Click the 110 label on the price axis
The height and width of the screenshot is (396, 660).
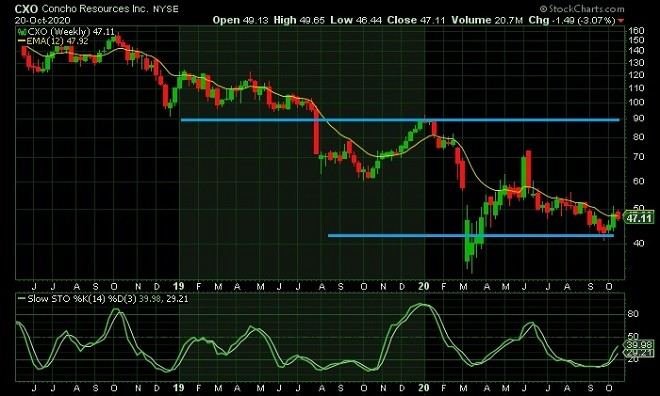pos(636,88)
